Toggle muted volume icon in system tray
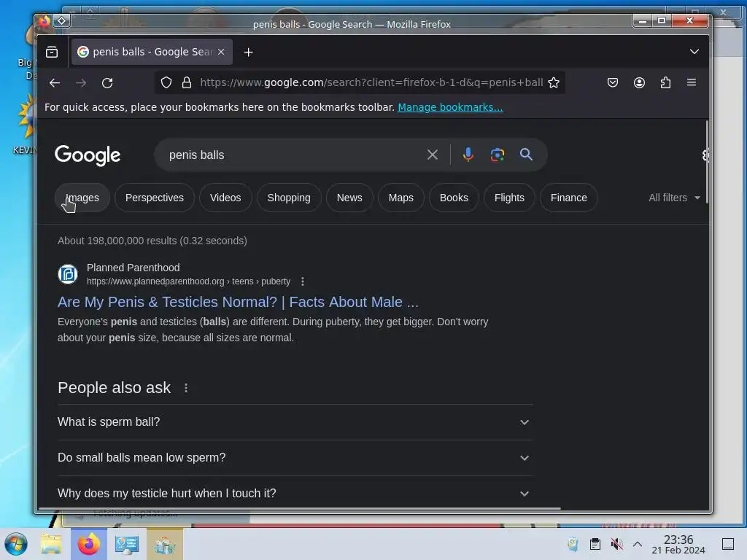This screenshot has height=560, width=747. 616,544
